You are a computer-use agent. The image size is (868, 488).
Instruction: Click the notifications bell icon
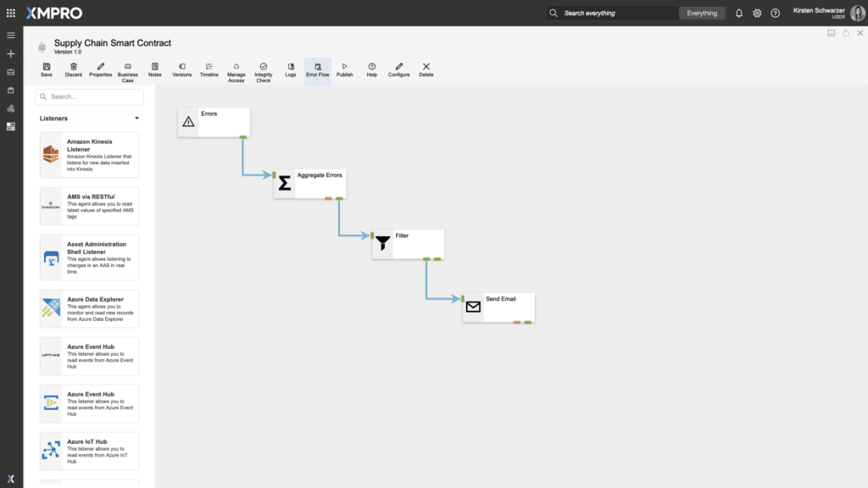click(739, 14)
